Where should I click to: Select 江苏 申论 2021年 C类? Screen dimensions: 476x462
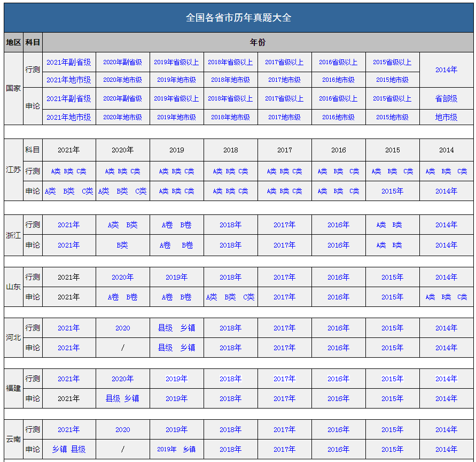[88, 191]
